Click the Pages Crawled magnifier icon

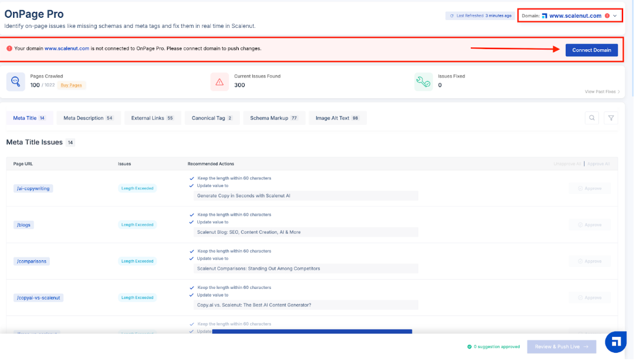pos(16,82)
